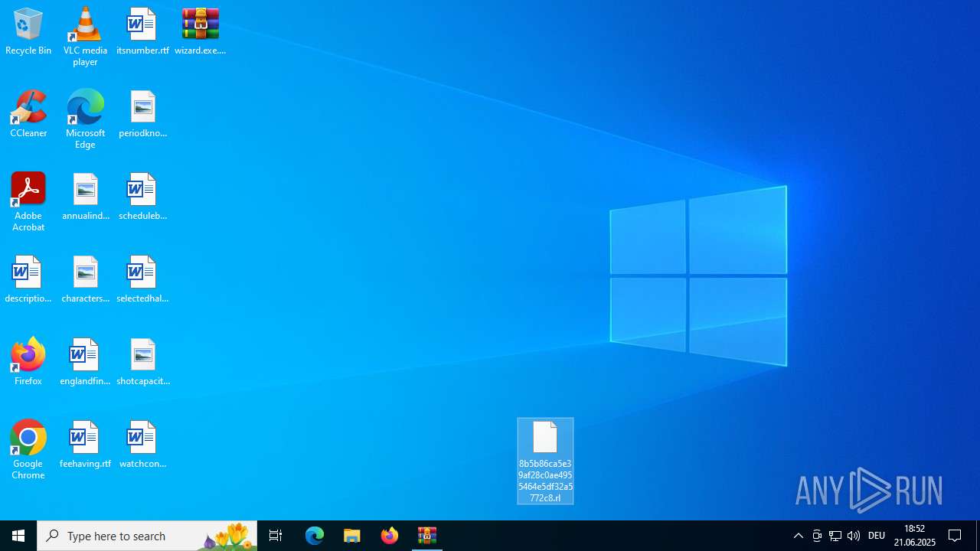Click the taskbar search box
The height and width of the screenshot is (551, 980).
[x=147, y=536]
